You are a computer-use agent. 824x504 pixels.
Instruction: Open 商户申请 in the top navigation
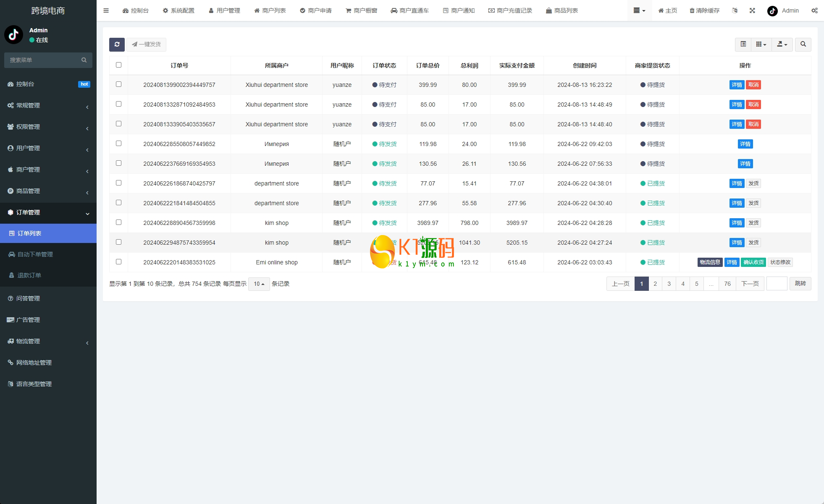(316, 10)
